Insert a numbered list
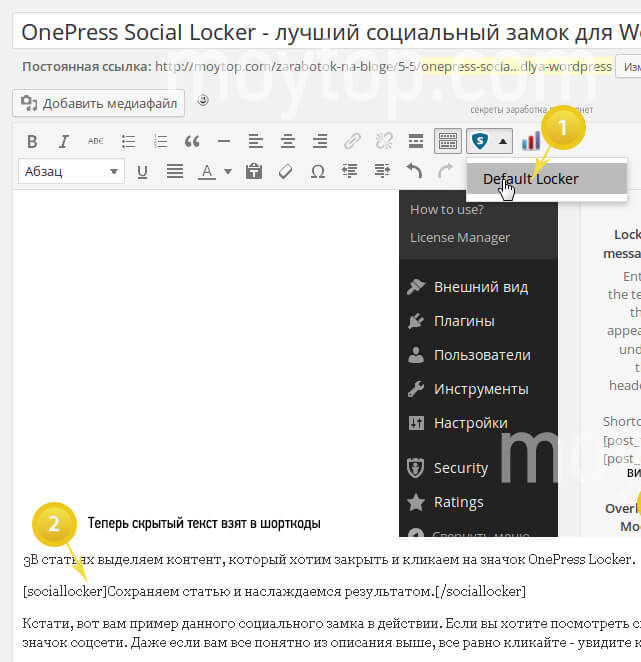This screenshot has height=662, width=641. click(160, 141)
